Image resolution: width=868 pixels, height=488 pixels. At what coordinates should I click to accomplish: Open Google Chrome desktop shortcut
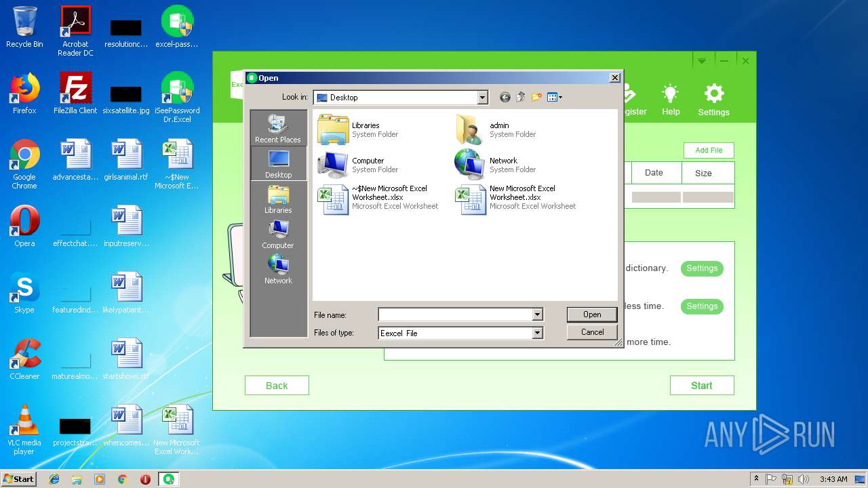pyautogui.click(x=24, y=165)
